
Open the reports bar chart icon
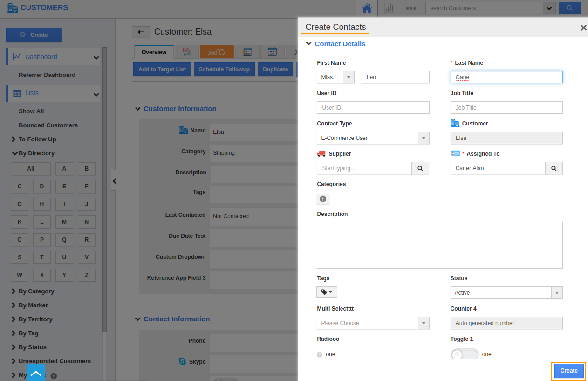[389, 8]
